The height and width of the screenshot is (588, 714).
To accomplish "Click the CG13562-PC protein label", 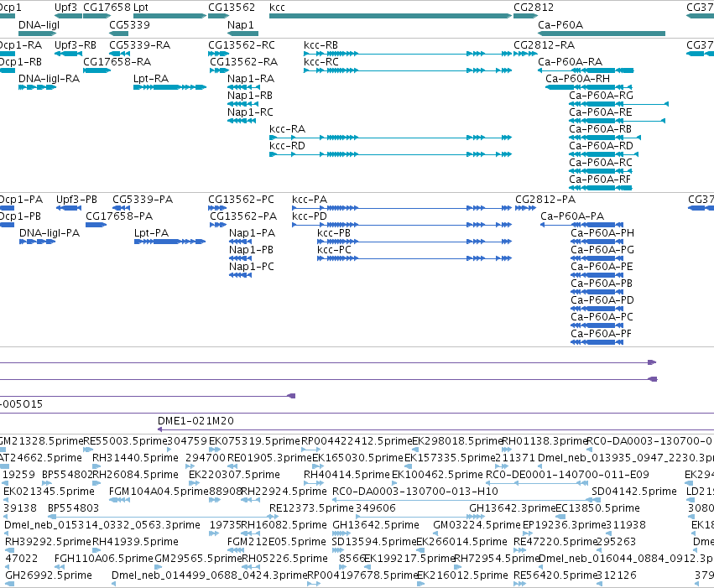I will pos(241,200).
